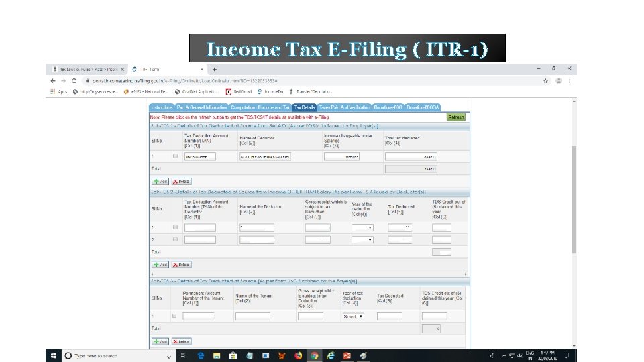Viewport: 644px width, 362px height.
Task: Tick the Sch-TDS 3 tenant row checkbox
Action: 174,316
